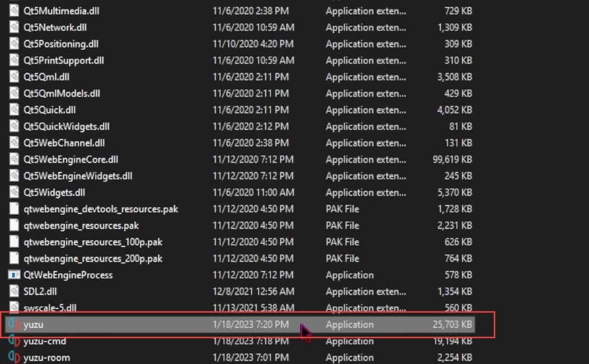Image resolution: width=589 pixels, height=364 pixels.
Task: Select the file name Qt5WebEngineCore.dll
Action: pyautogui.click(x=71, y=159)
